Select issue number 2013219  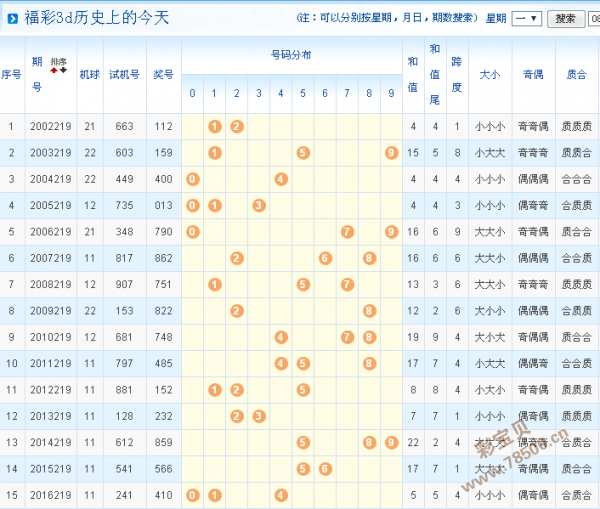click(51, 416)
